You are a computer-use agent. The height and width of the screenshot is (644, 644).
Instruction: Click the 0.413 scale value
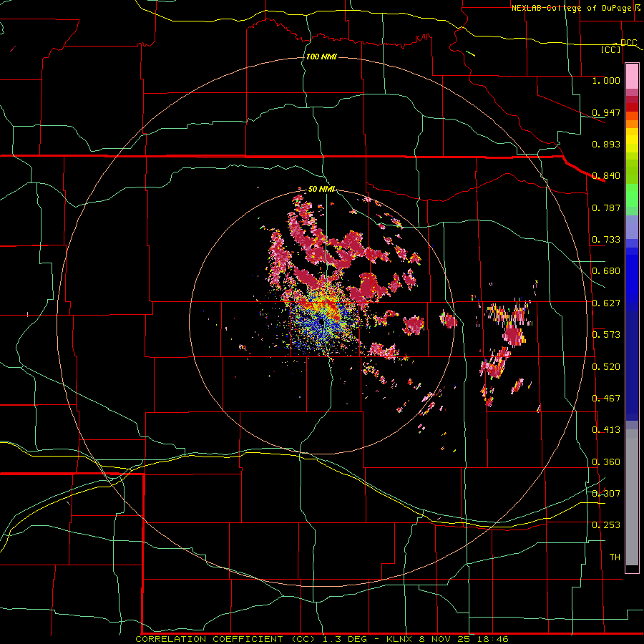(x=606, y=430)
